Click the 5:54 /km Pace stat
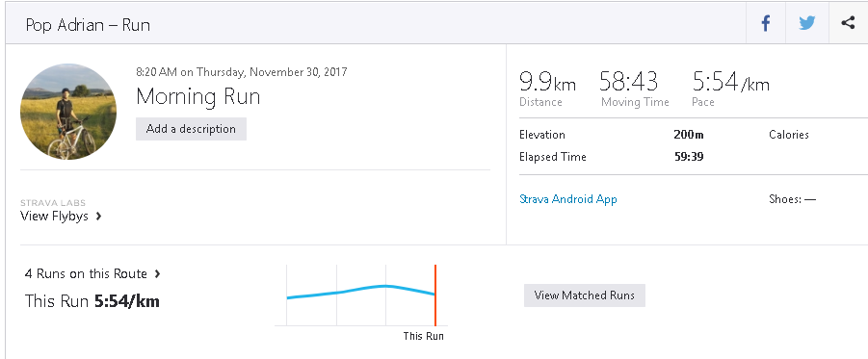Viewport: 868px width, 359px height. pyautogui.click(x=730, y=89)
